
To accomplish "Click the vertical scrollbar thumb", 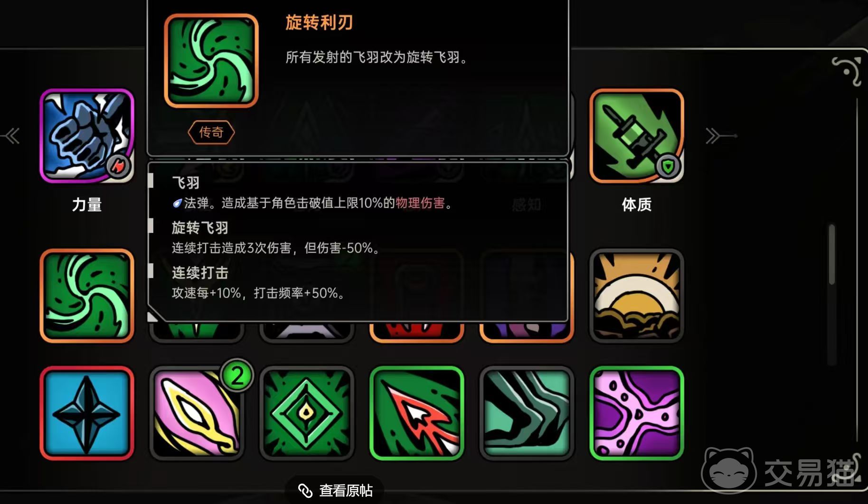I will point(831,254).
